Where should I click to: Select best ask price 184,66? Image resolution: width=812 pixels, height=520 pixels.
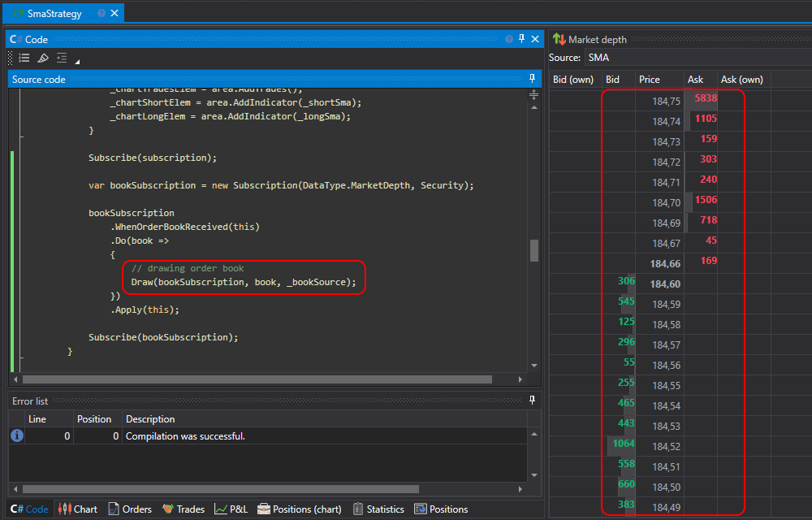[659, 263]
